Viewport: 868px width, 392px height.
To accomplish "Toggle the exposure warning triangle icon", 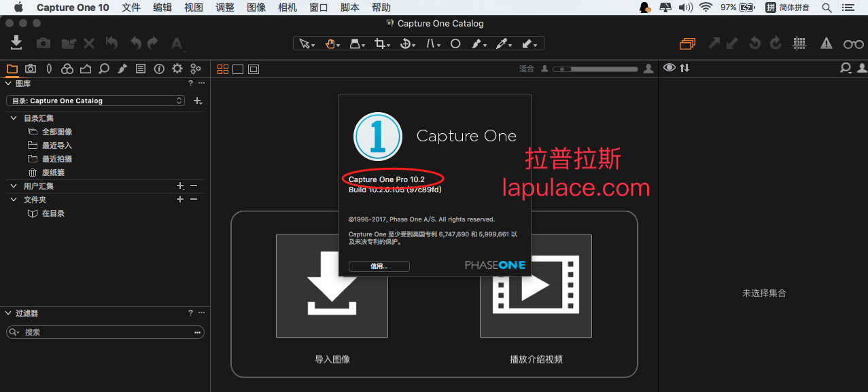I will [x=826, y=43].
